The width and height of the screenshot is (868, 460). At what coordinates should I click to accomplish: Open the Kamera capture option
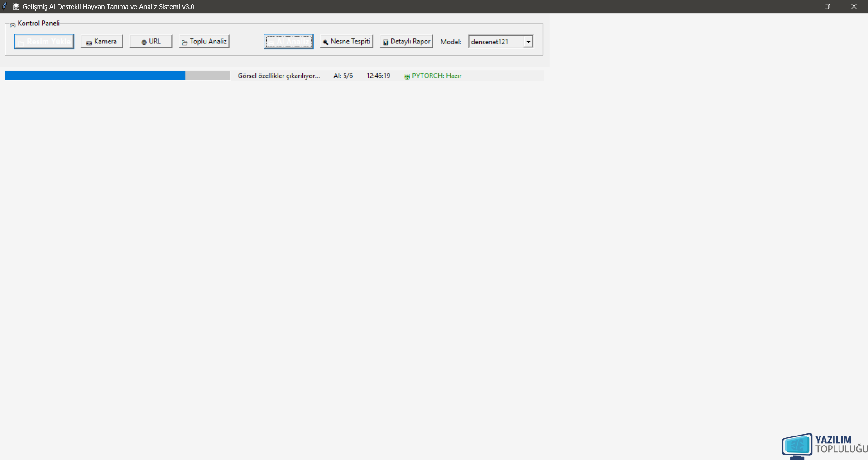pos(101,41)
